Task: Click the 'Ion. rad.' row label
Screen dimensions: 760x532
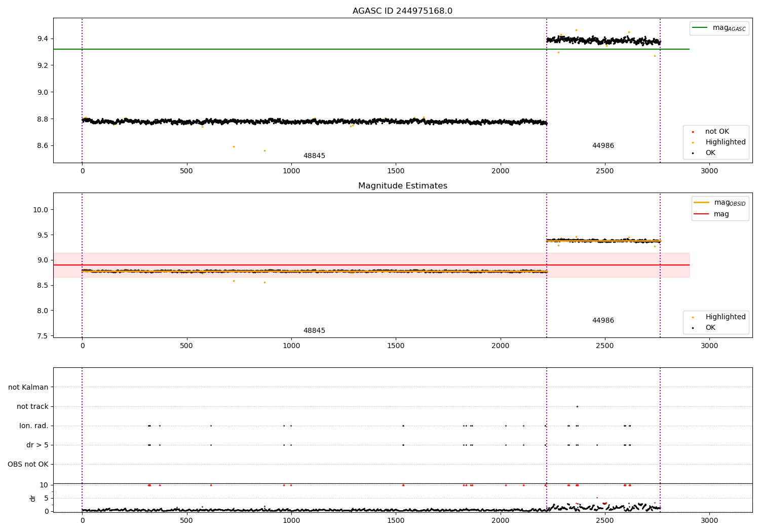Action: pos(34,426)
